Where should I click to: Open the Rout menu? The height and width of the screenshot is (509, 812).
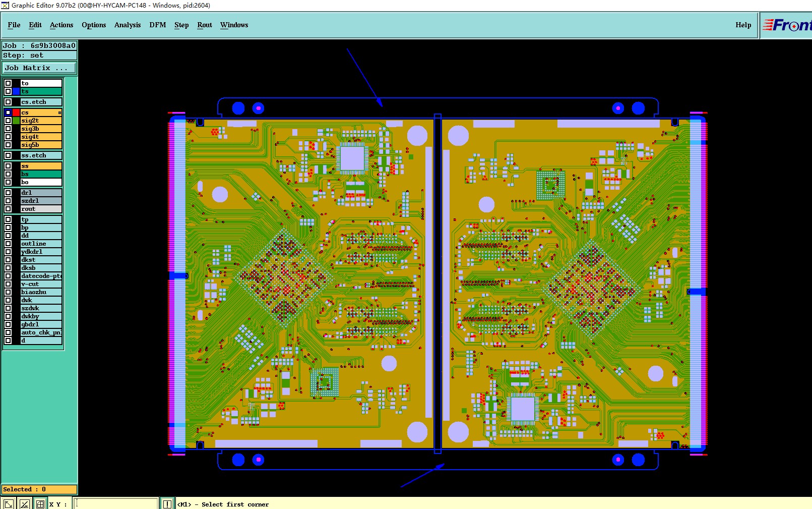click(205, 25)
